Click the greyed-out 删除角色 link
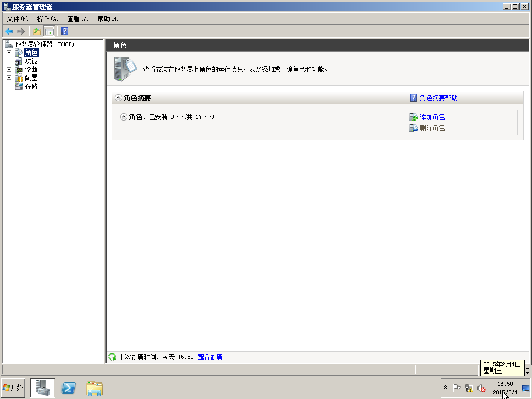532x399 pixels. click(x=432, y=128)
